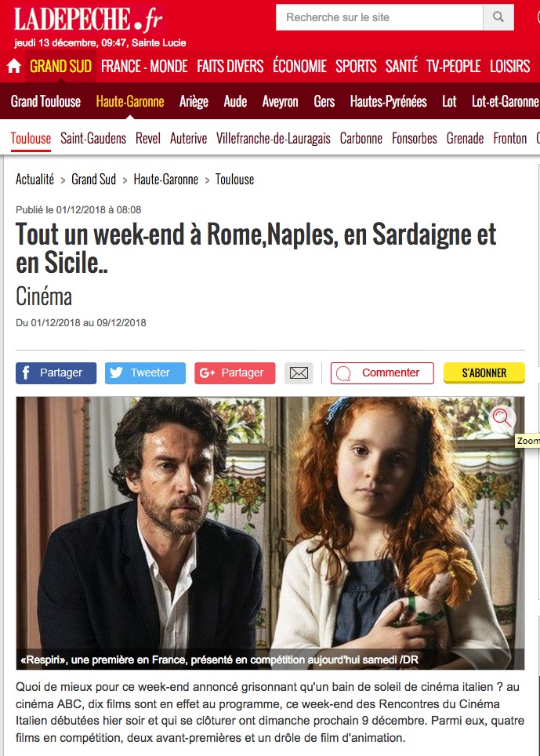Share on Google+ Partager button
This screenshot has width=540, height=756.
click(x=234, y=373)
